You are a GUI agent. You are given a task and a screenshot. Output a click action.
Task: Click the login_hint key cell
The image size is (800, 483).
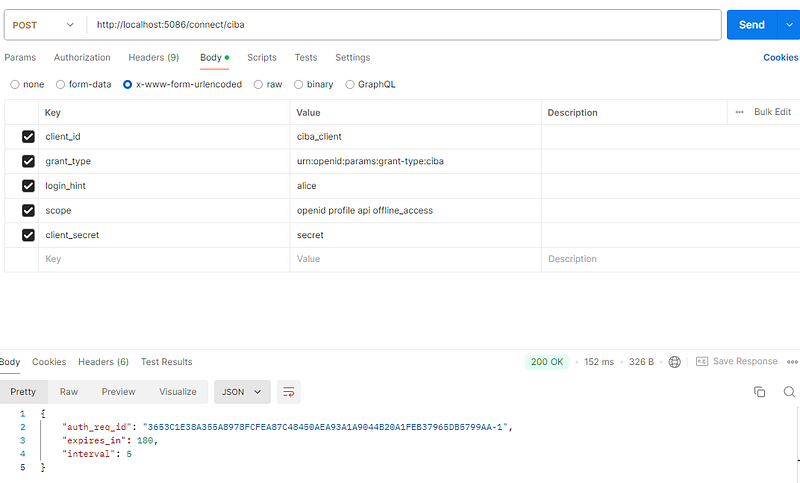tap(164, 186)
